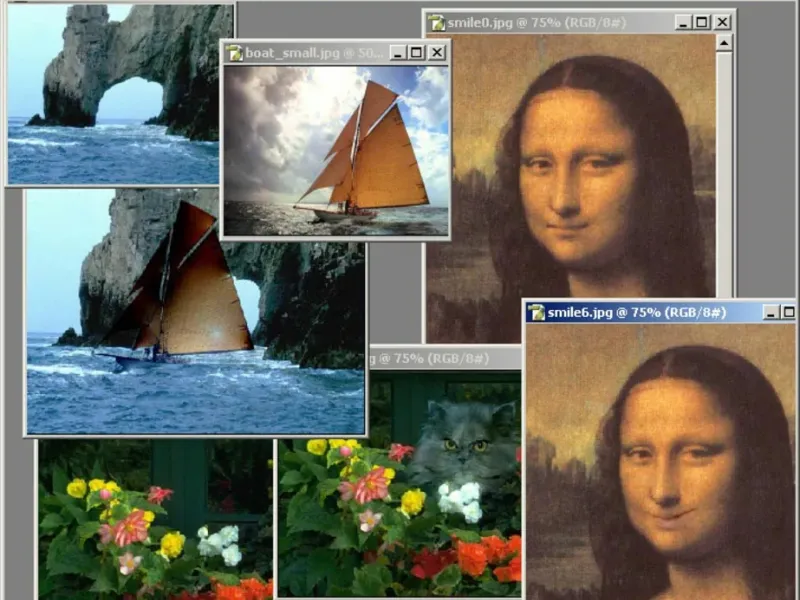800x600 pixels.
Task: Close the smile0.jpg window
Action: [x=722, y=22]
